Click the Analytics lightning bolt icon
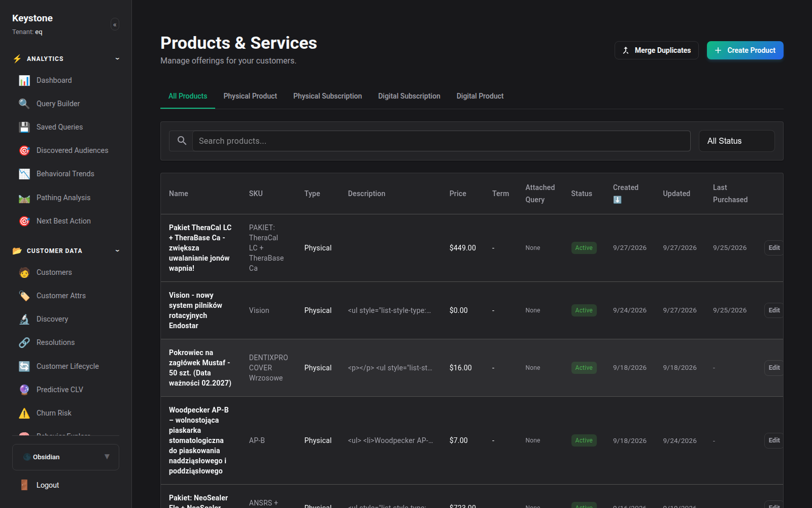812x508 pixels. tap(17, 59)
